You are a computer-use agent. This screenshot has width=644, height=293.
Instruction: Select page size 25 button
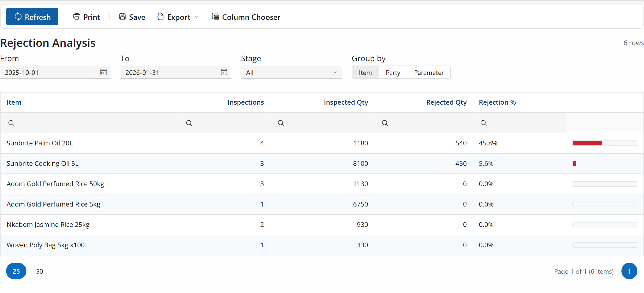(x=16, y=271)
